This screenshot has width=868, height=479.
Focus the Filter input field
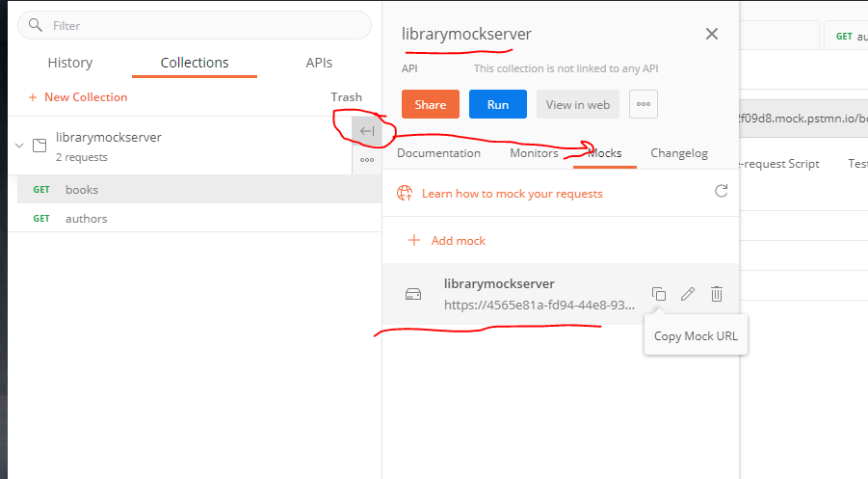coord(195,25)
